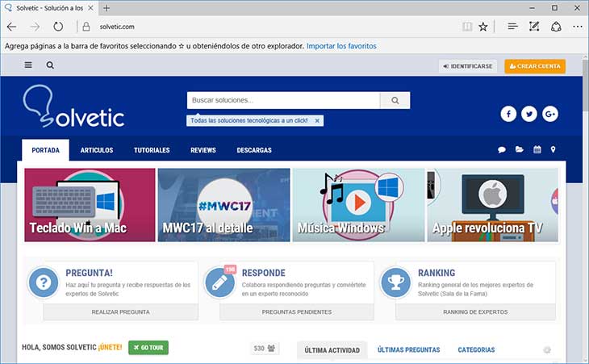The image size is (589, 364).
Task: Open the DESCARGAS tab
Action: (x=254, y=150)
